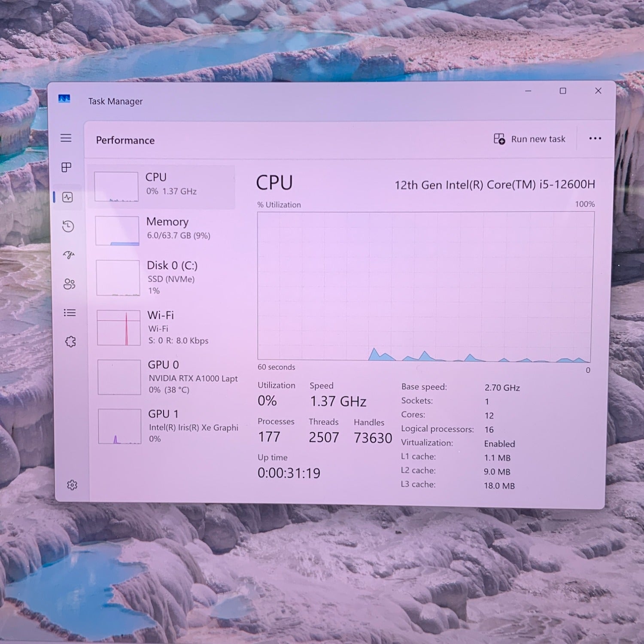Click the CPU utilization graph
This screenshot has height=644, width=644.
(x=425, y=286)
